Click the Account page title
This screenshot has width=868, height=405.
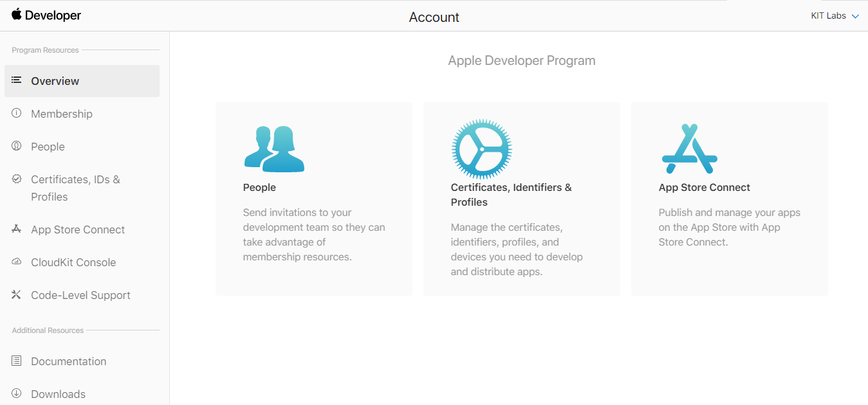pos(434,17)
